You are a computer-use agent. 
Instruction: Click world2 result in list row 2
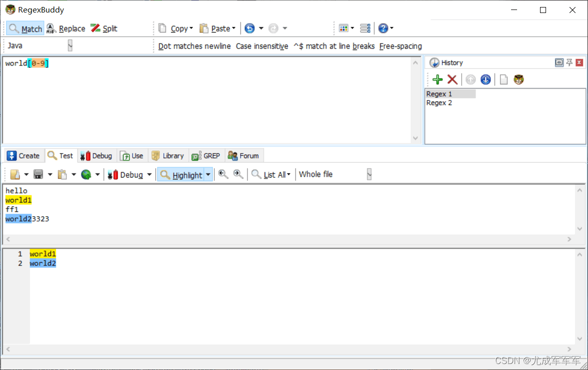43,263
